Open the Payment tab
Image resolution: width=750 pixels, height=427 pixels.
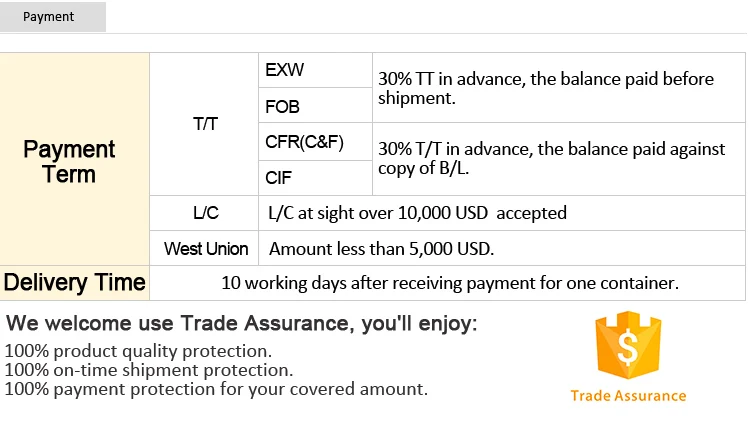tap(48, 17)
